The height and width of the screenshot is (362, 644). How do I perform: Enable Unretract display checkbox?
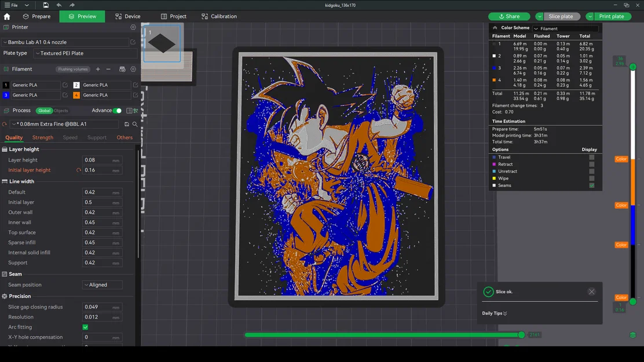(x=591, y=171)
